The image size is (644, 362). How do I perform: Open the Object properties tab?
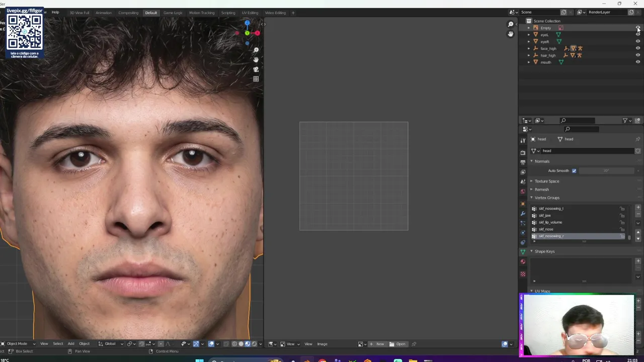(x=523, y=204)
